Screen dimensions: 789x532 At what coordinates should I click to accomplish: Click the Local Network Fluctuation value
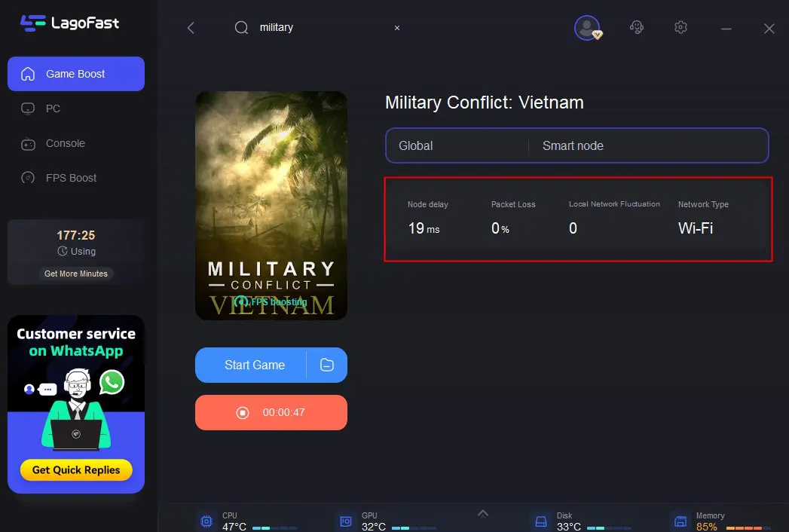(x=573, y=228)
